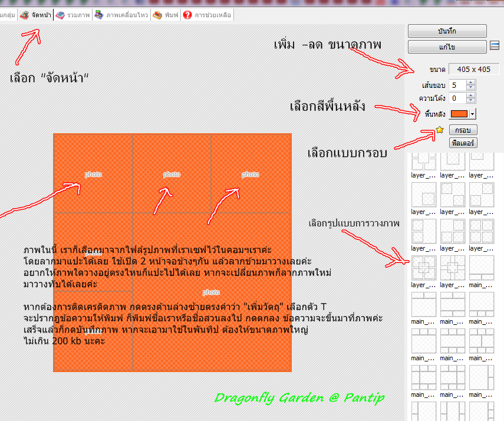Increase the ความโค้ง roundness value
This screenshot has width=504, height=421.
[x=470, y=96]
